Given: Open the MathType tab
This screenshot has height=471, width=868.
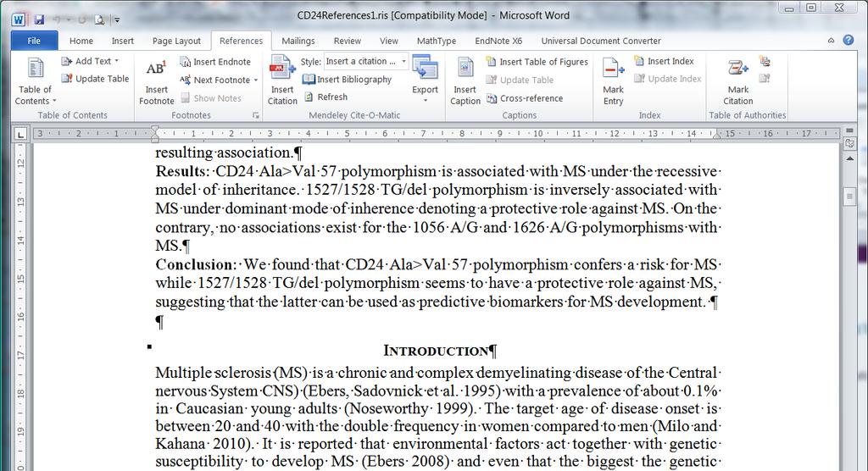Looking at the screenshot, I should point(437,41).
